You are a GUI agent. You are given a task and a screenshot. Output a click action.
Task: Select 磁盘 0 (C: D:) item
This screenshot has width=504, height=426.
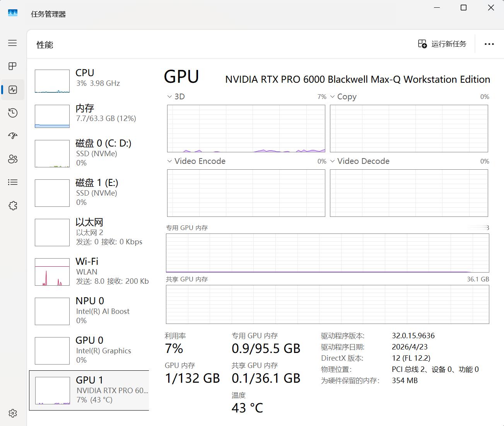tap(89, 153)
